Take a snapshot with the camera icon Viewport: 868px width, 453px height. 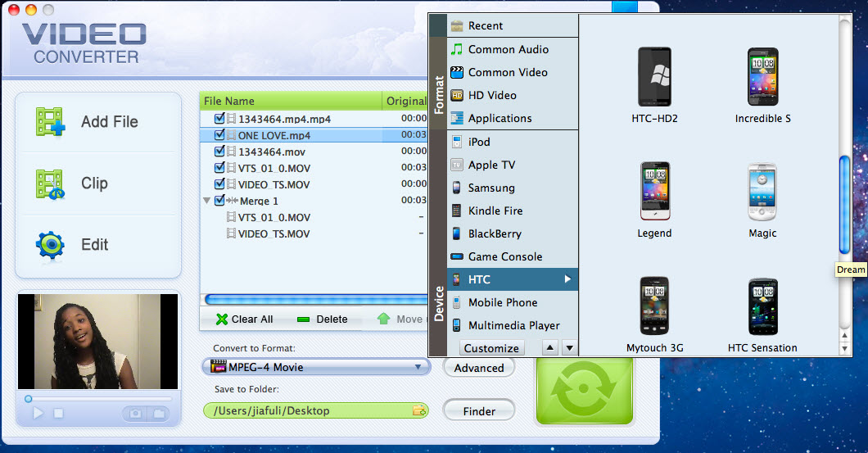135,413
